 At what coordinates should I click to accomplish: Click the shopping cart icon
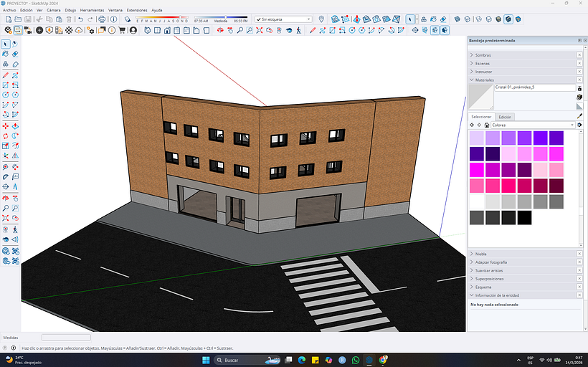[x=122, y=30]
